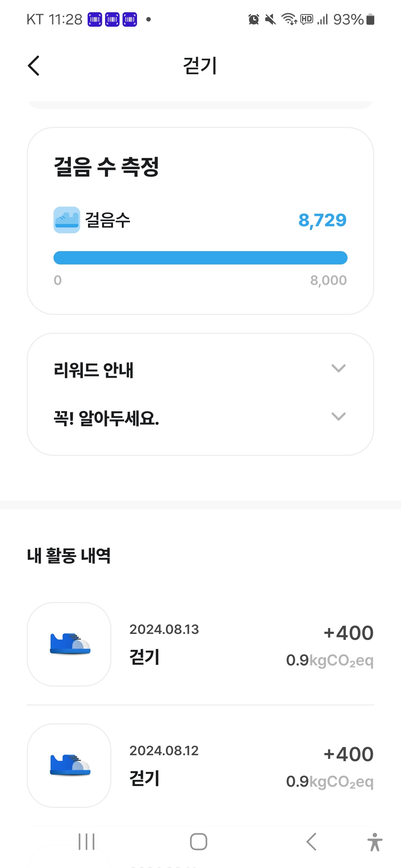Tap the first barcode notification icon
Viewport: 401px width, 868px height.
click(x=95, y=19)
